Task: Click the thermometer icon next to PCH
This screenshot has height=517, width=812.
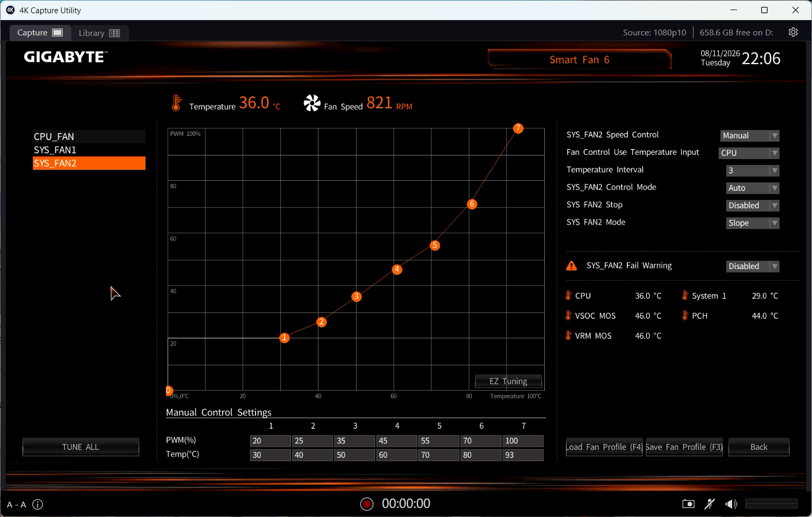Action: tap(685, 316)
